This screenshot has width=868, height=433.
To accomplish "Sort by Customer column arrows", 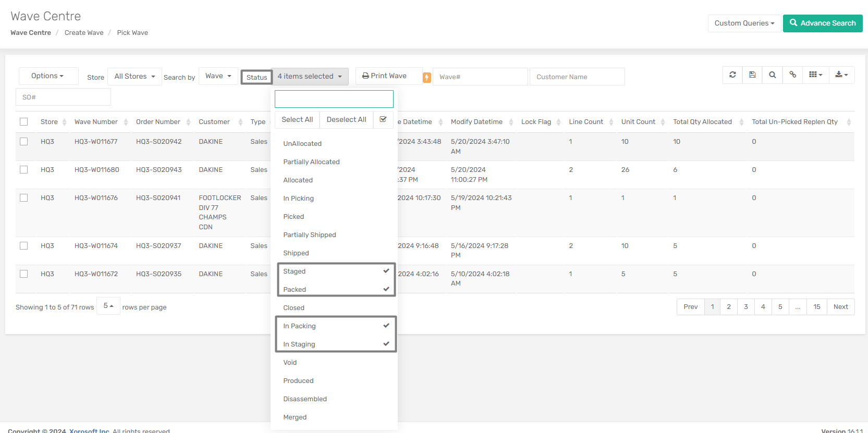I will [x=240, y=122].
